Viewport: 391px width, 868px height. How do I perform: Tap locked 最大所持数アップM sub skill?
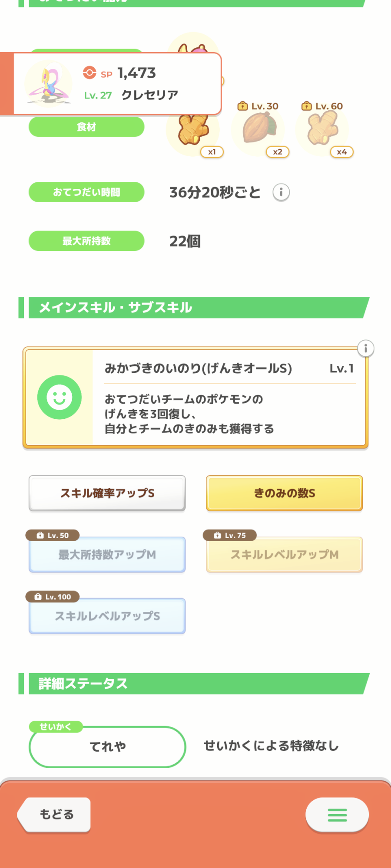(x=107, y=555)
